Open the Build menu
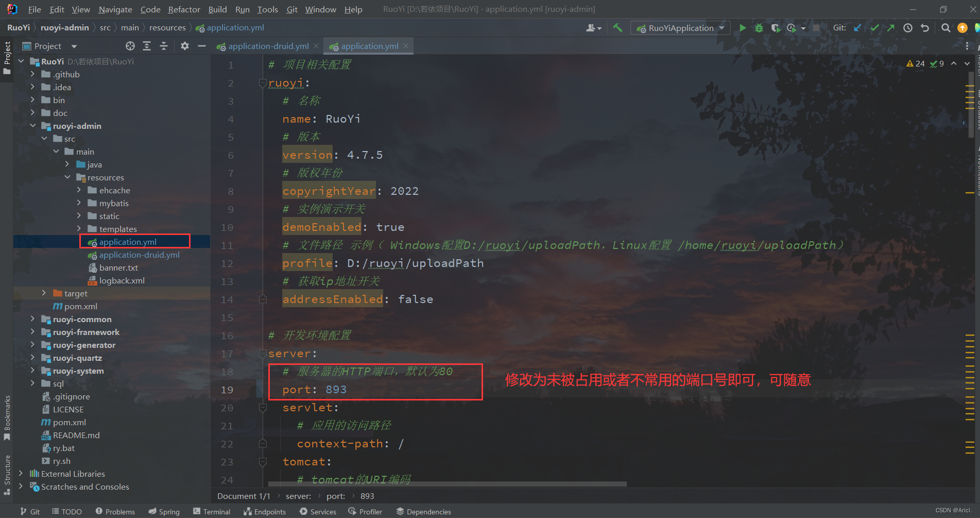980x518 pixels. (x=217, y=9)
